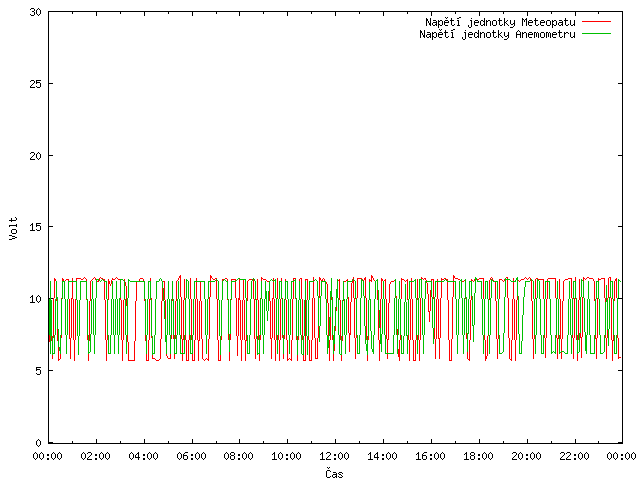Viewport: 640px width, 480px height.
Task: Click the y-axis value 5
Action: point(38,371)
